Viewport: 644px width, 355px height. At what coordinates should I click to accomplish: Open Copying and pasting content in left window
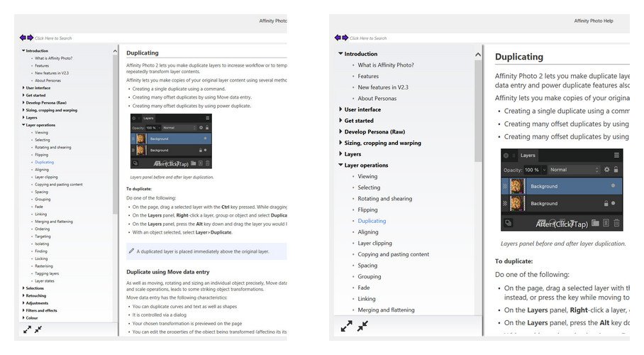point(59,185)
